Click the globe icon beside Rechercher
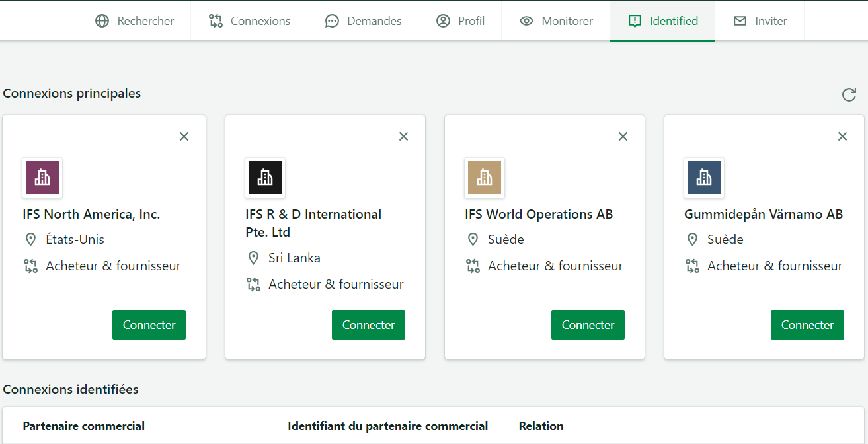The image size is (868, 444). pos(102,21)
